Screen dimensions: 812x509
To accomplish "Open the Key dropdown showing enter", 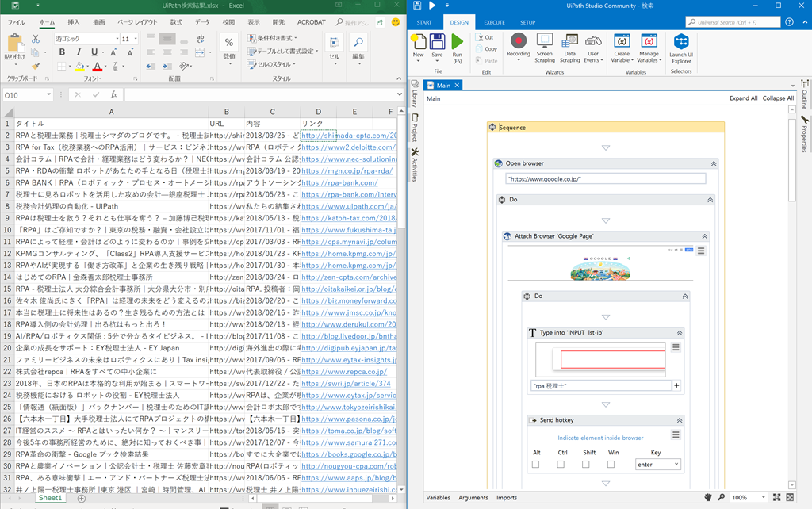I will tap(657, 465).
